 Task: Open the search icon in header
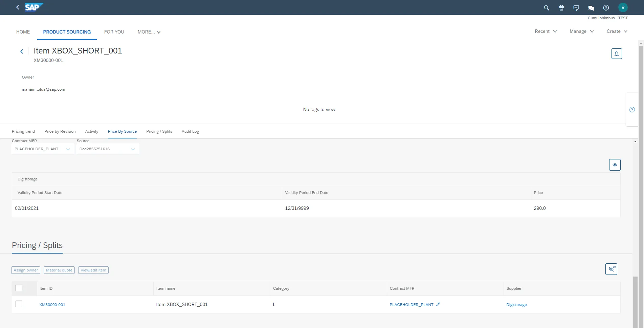[x=547, y=8]
